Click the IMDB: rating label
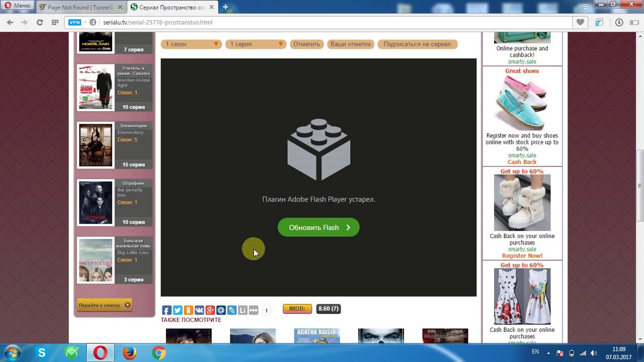Image resolution: width=644 pixels, height=362 pixels. click(297, 309)
